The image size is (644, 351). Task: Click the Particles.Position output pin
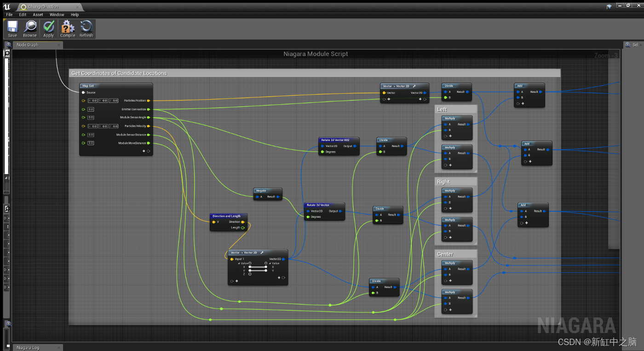click(148, 101)
